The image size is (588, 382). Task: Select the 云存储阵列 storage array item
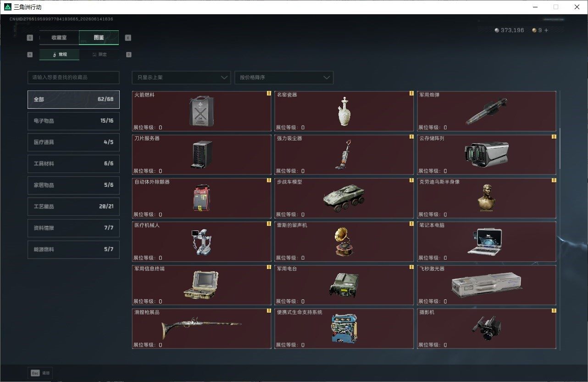(487, 155)
